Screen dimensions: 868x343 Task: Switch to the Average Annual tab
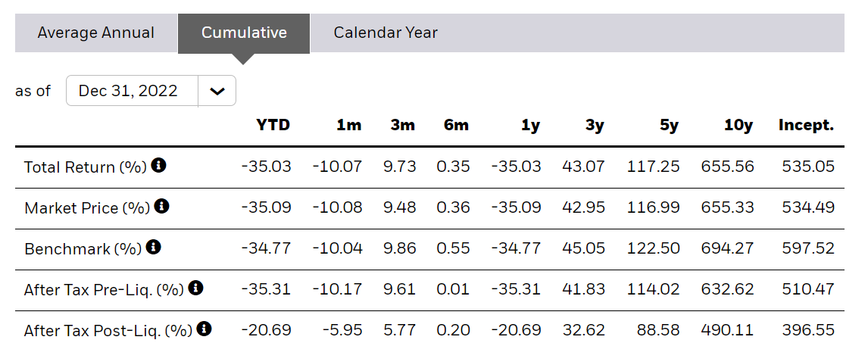(x=95, y=33)
